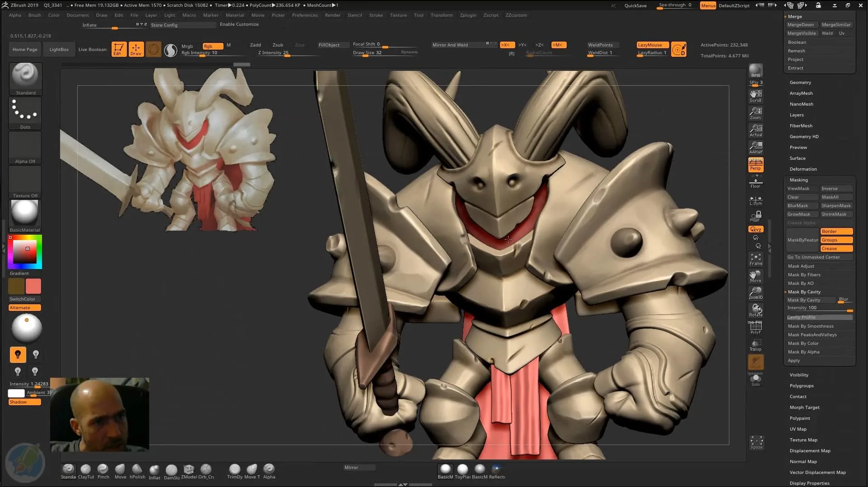Screen dimensions: 868x487
Task: Open the Zplugin menu
Action: point(468,15)
